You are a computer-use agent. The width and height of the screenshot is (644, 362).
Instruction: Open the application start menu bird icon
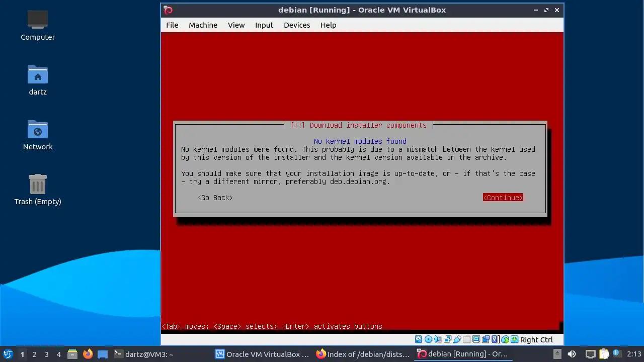click(8, 354)
